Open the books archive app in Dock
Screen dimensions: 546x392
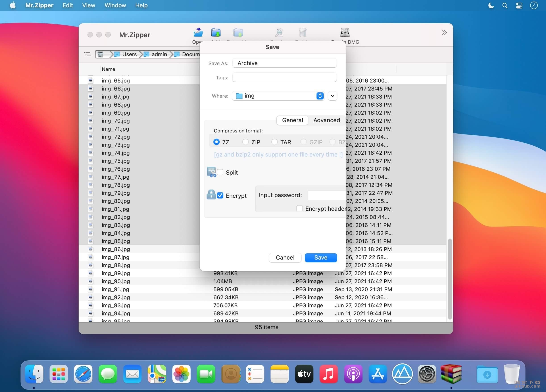(451, 374)
